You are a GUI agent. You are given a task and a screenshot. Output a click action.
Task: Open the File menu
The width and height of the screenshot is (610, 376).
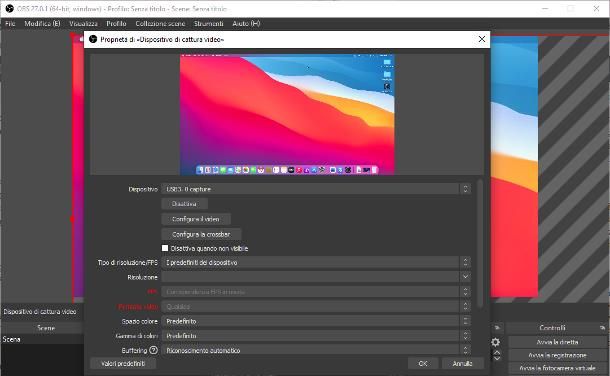click(x=10, y=24)
